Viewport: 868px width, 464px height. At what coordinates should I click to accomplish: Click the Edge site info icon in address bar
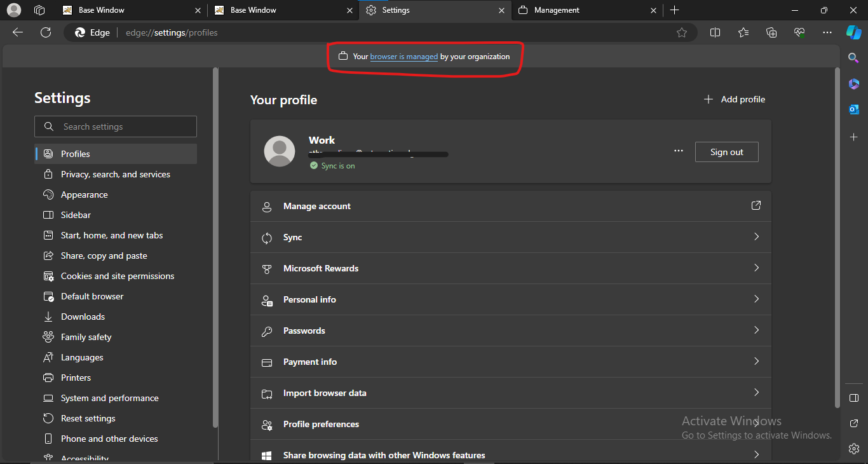pyautogui.click(x=93, y=32)
